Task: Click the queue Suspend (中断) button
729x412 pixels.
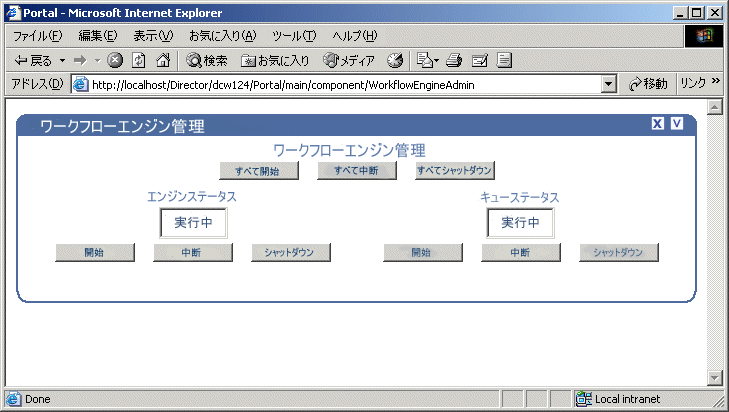Action: pyautogui.click(x=521, y=253)
